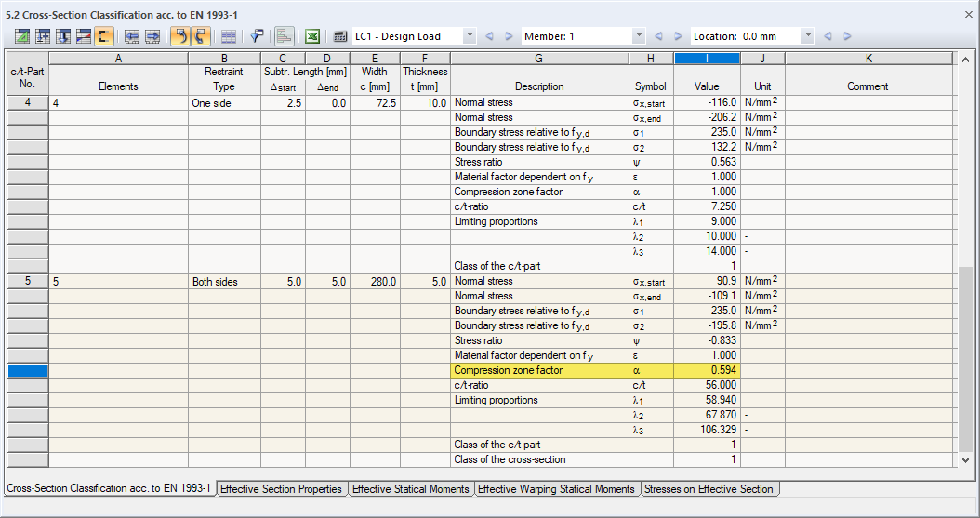
Task: Go to previous member arrow
Action: (x=658, y=37)
